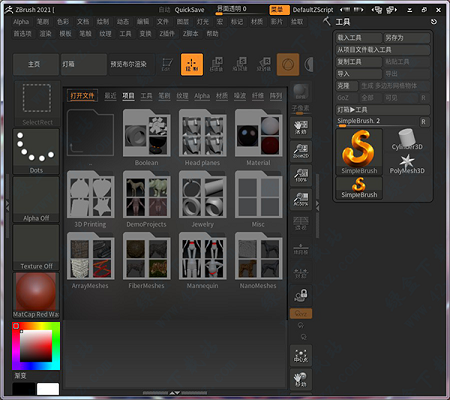Click the Edit mode icon
Viewport: 450px width, 400px height.
click(167, 64)
